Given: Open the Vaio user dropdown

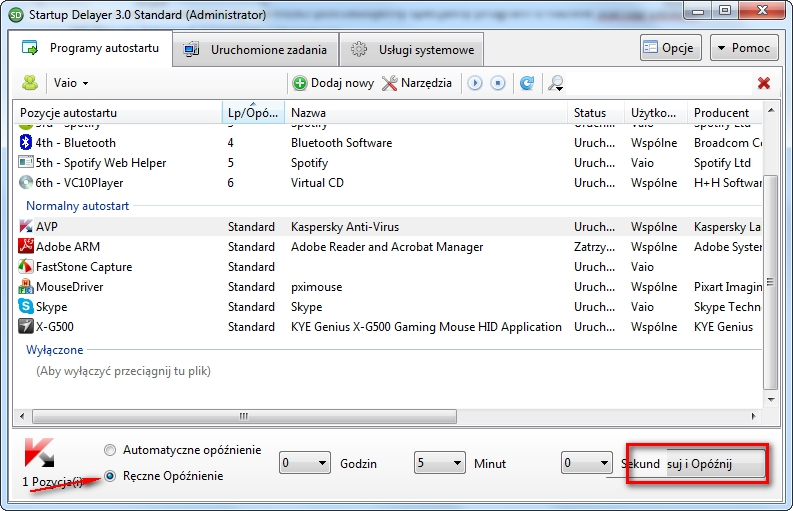Looking at the screenshot, I should (x=71, y=83).
